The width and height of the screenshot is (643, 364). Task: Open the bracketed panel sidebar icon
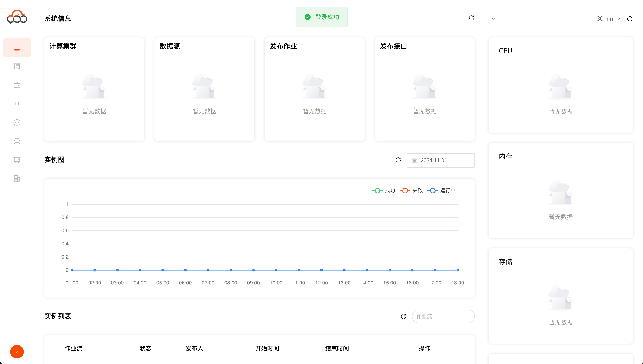(17, 104)
